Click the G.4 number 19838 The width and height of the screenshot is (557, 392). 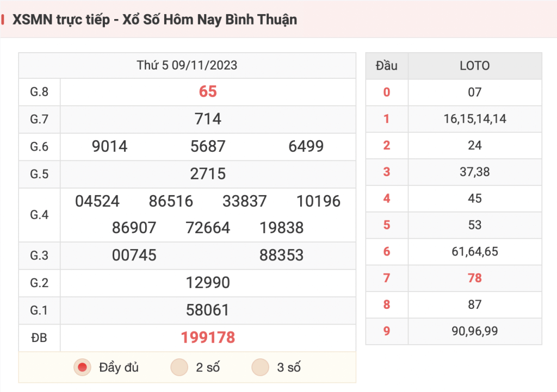tap(281, 228)
